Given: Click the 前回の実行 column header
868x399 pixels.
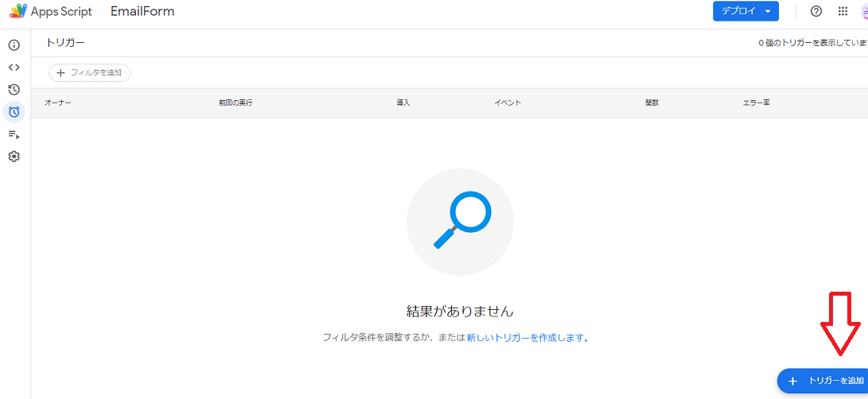Looking at the screenshot, I should click(235, 103).
